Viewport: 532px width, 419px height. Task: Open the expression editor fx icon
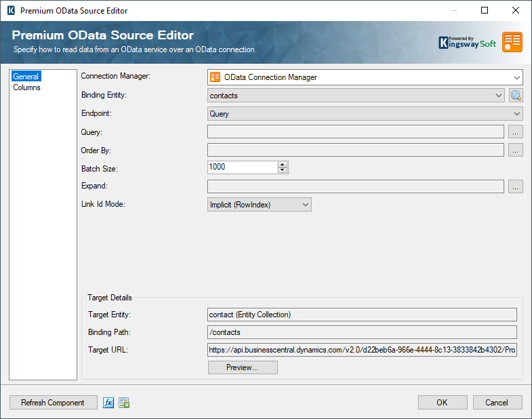point(108,403)
